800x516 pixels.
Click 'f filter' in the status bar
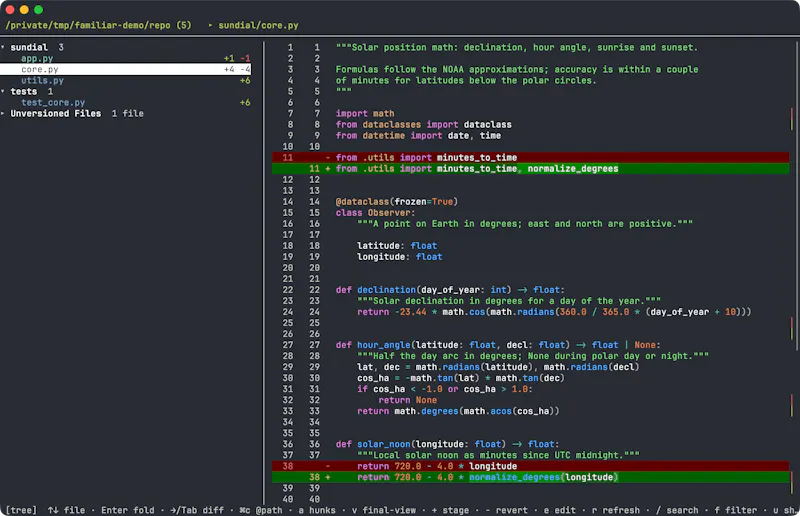(x=736, y=510)
